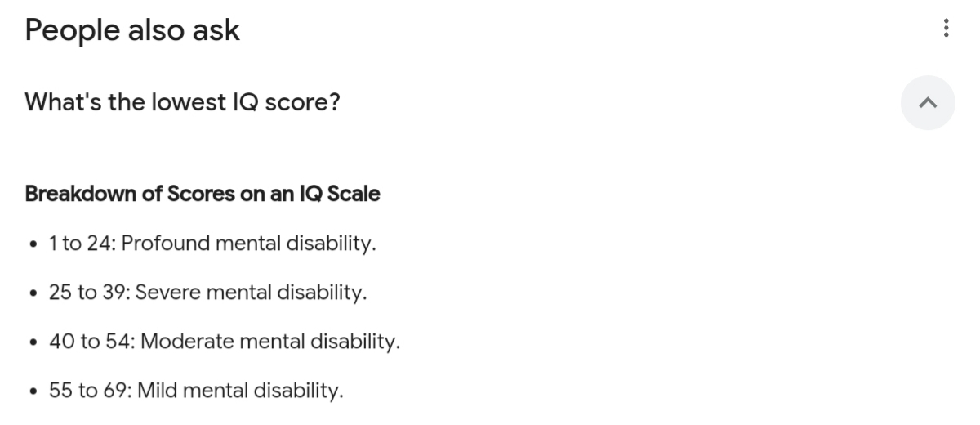Click the word "ask" in section heading
This screenshot has height=425, width=980.
click(x=218, y=30)
